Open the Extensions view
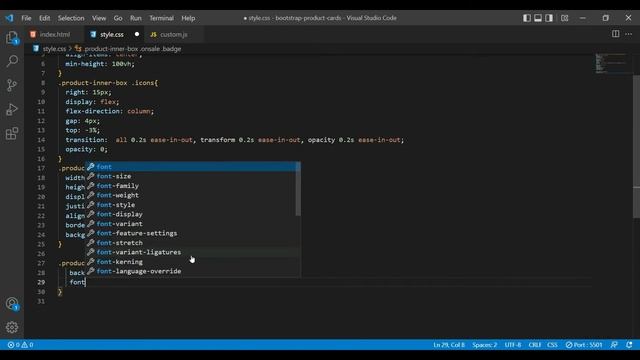640x360 pixels. pyautogui.click(x=12, y=133)
